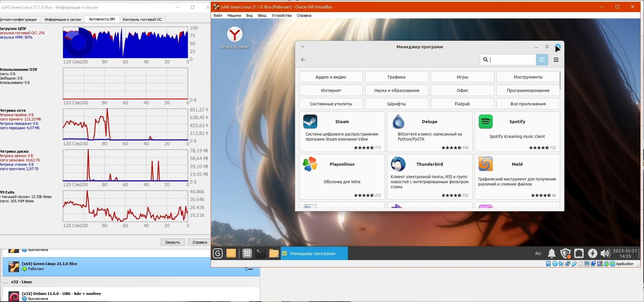Click the network connection icon in the guest tray
644x302 pixels.
[579, 253]
